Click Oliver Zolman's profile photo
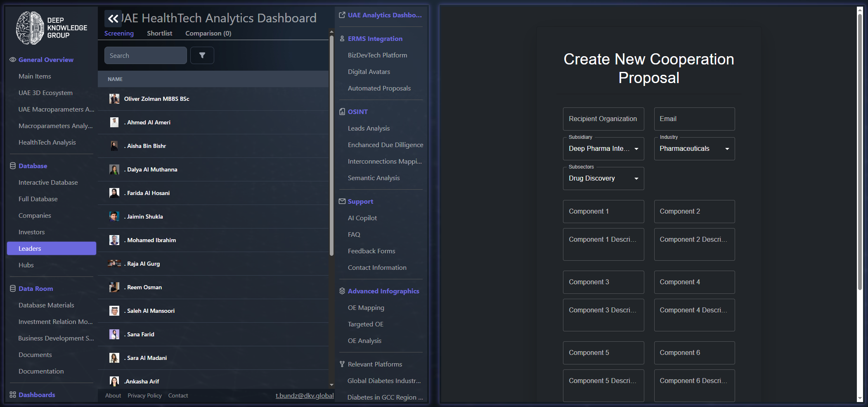This screenshot has width=868, height=407. (x=114, y=99)
